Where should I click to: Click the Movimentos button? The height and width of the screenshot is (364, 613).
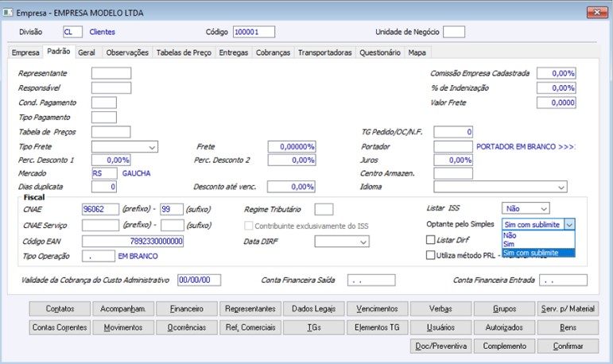(123, 327)
